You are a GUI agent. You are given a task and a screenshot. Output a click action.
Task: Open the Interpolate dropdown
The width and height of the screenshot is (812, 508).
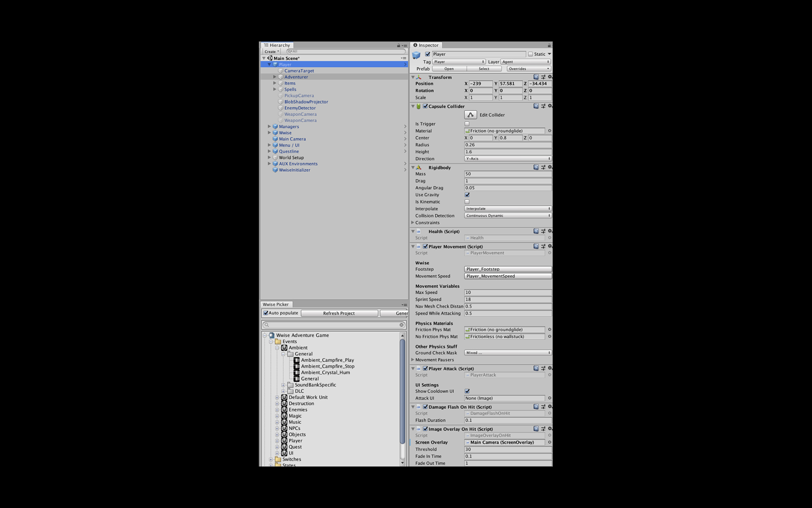pos(508,209)
